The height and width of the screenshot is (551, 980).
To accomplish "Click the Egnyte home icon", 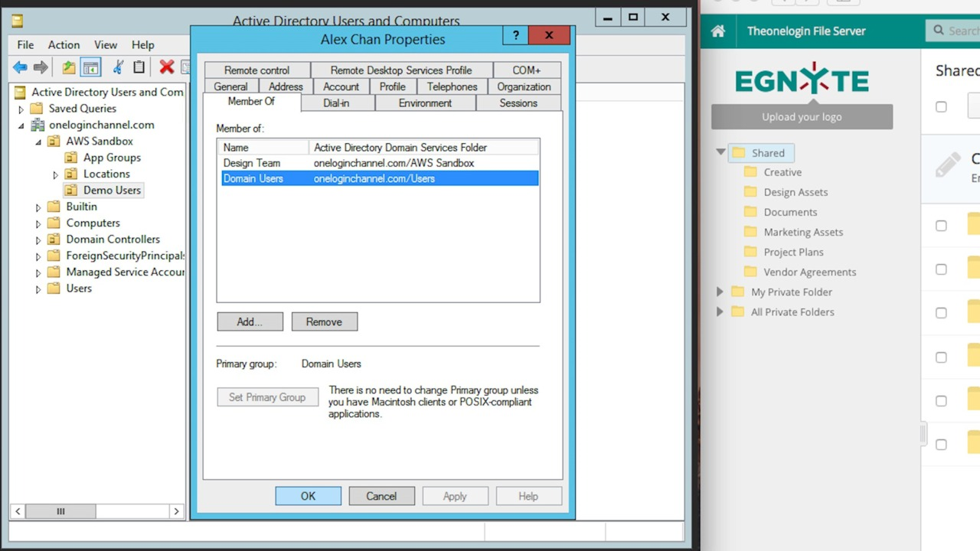I will 717,31.
